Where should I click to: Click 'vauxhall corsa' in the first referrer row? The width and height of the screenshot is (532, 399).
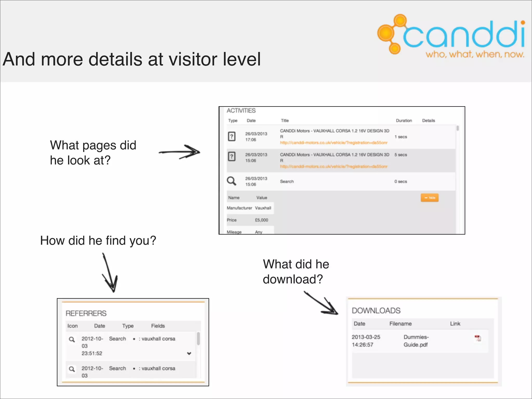click(158, 339)
